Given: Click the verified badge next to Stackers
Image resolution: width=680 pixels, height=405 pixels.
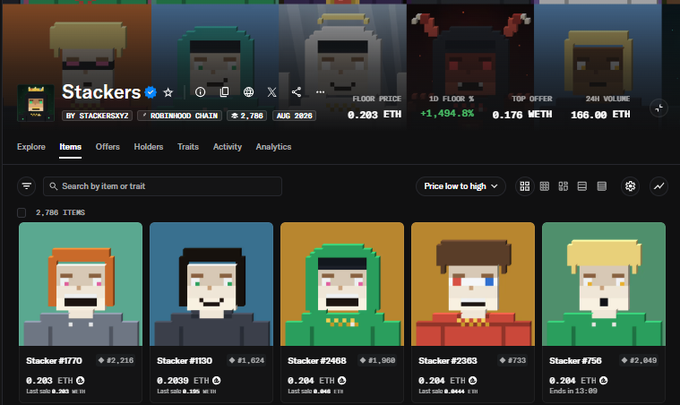Looking at the screenshot, I should pos(150,92).
